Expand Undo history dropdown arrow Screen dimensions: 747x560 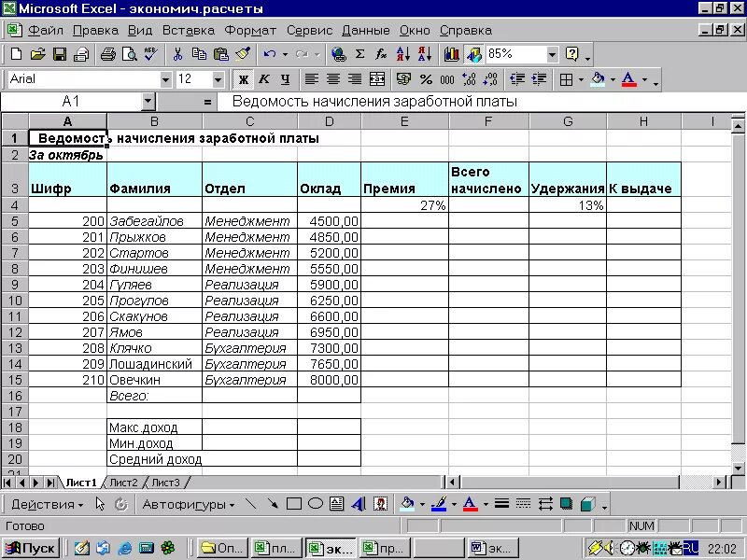point(285,54)
